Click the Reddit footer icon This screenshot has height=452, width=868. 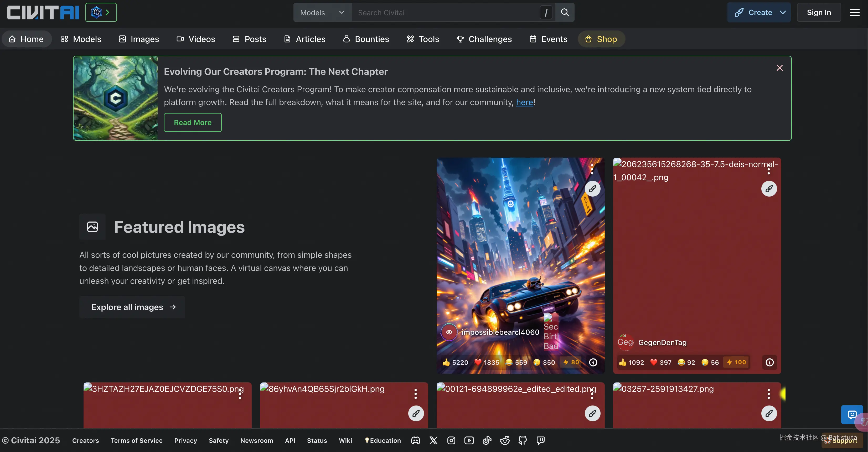tap(504, 440)
